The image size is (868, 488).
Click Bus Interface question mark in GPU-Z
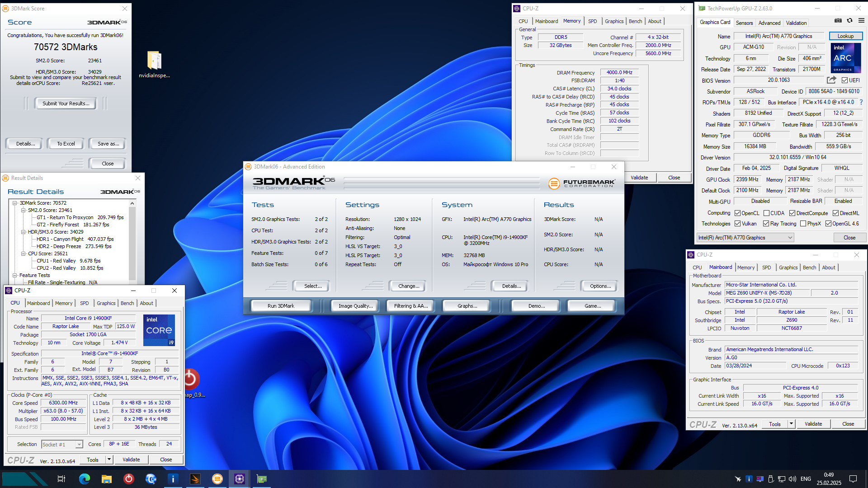click(861, 102)
